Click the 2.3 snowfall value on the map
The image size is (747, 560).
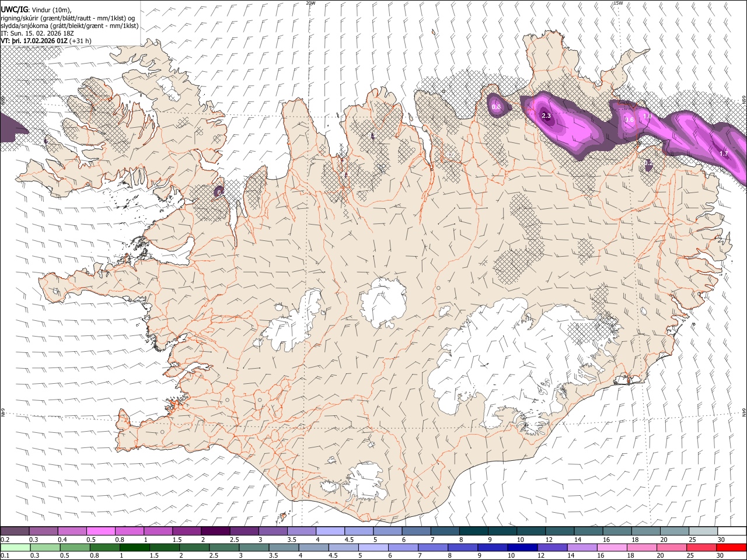click(x=546, y=116)
